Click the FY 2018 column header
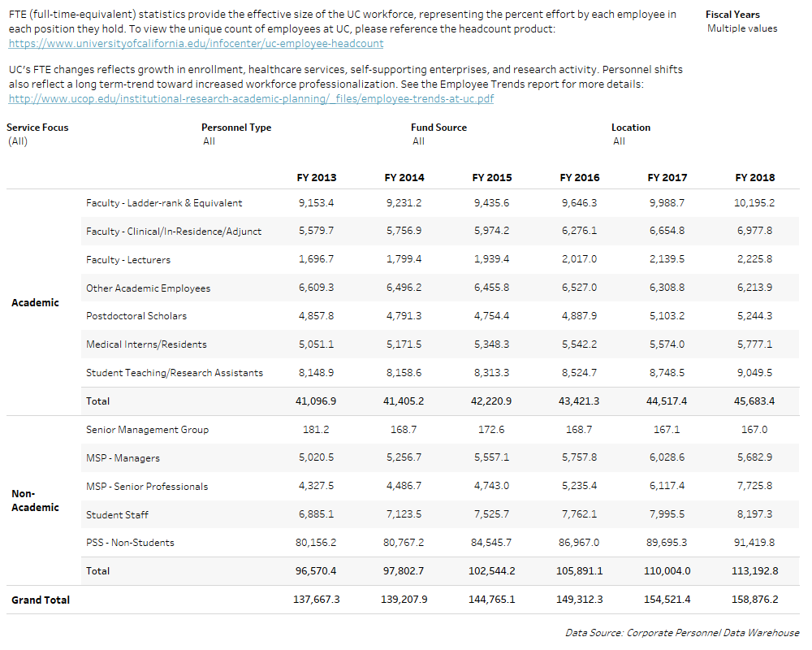The height and width of the screenshot is (650, 812). (x=754, y=177)
